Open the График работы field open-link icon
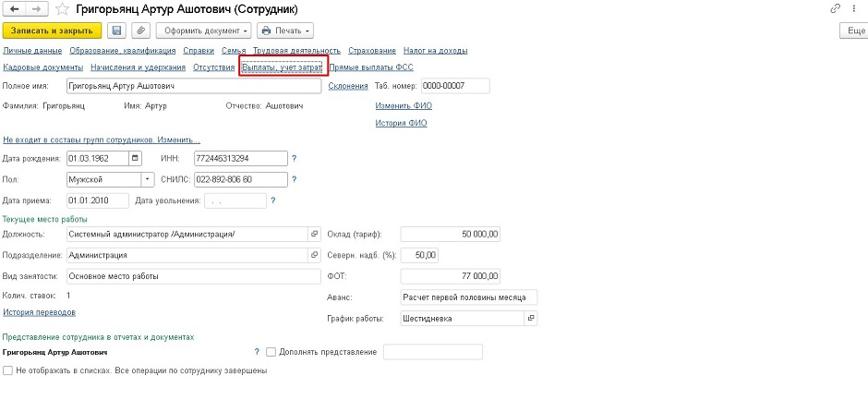The height and width of the screenshot is (400, 868). tap(530, 318)
